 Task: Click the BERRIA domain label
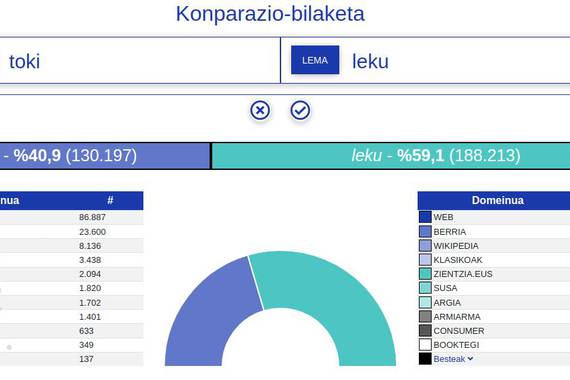coord(450,232)
